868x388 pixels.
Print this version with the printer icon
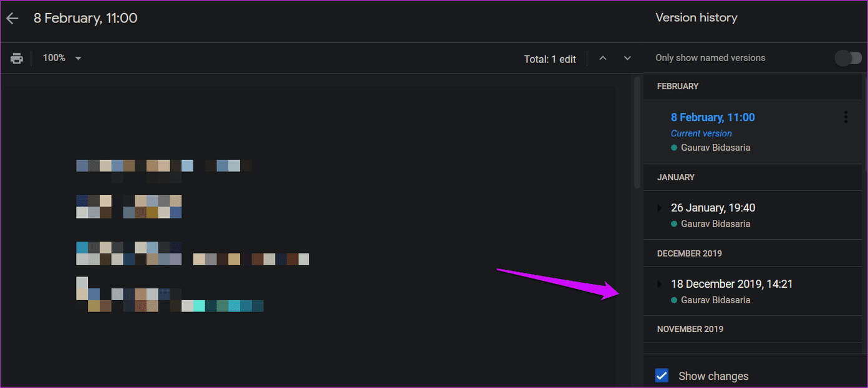coord(17,59)
